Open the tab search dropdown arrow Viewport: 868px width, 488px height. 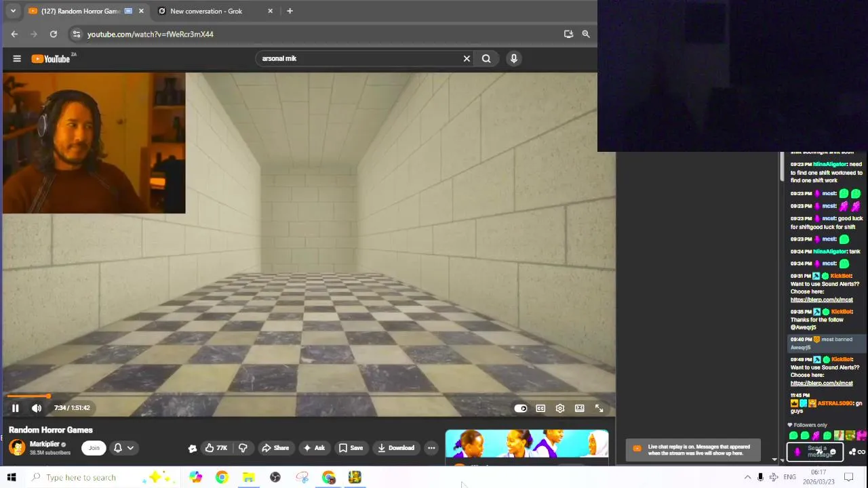[x=13, y=11]
